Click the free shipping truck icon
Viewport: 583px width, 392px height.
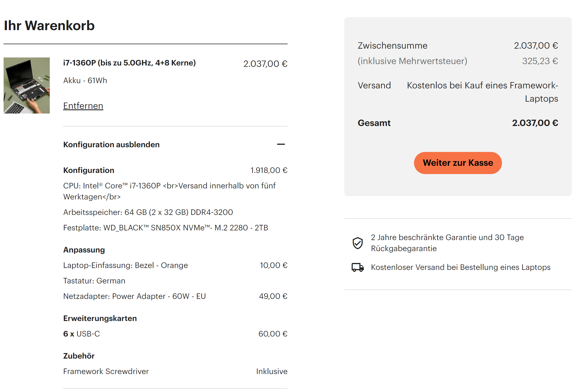pyautogui.click(x=358, y=267)
